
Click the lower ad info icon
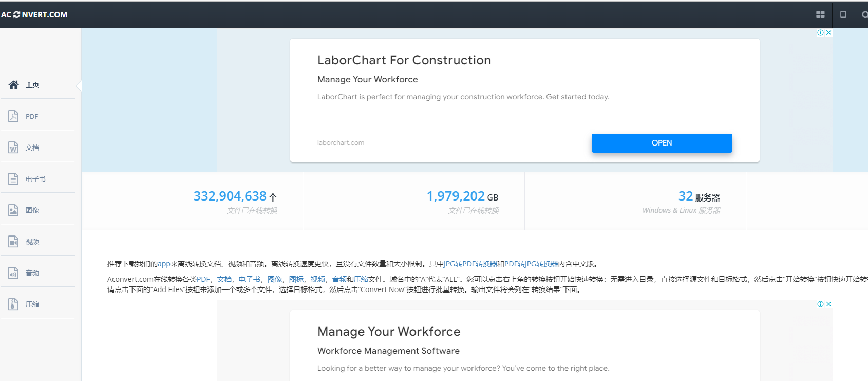point(820,304)
